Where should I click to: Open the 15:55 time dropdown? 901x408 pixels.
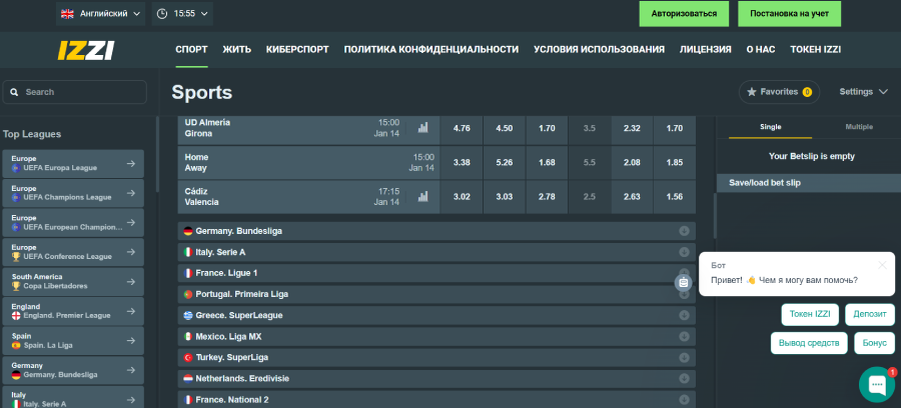pyautogui.click(x=182, y=13)
